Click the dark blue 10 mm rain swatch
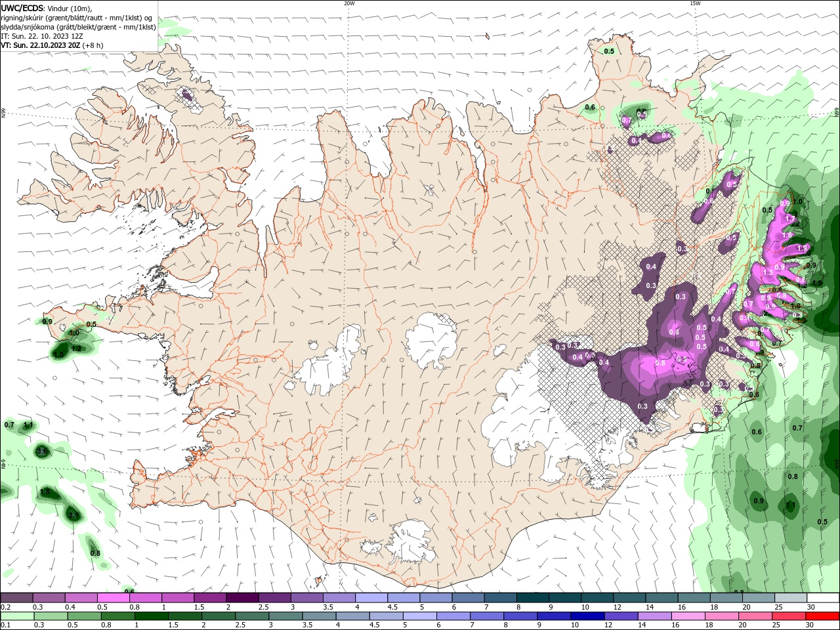The width and height of the screenshot is (840, 630). click(x=586, y=616)
